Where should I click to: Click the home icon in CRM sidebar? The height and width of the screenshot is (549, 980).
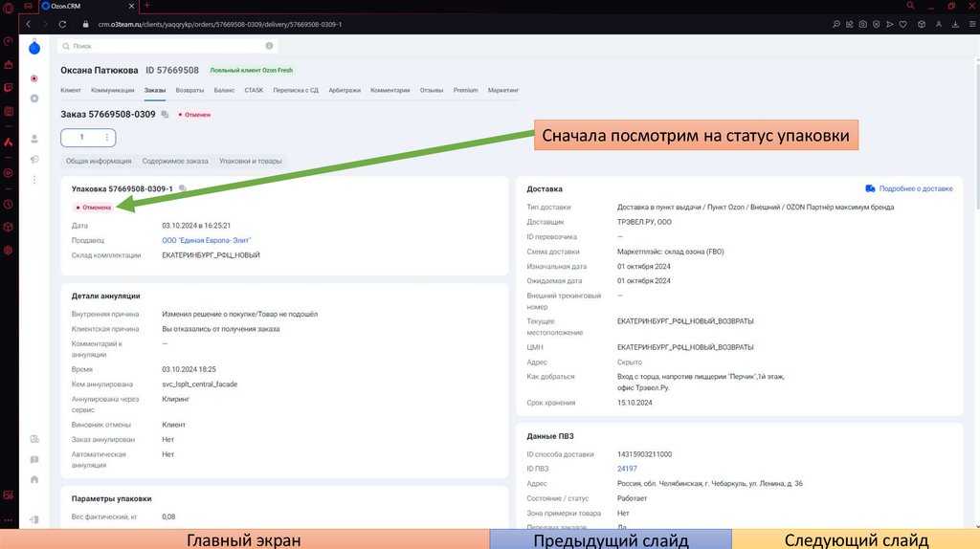click(34, 480)
